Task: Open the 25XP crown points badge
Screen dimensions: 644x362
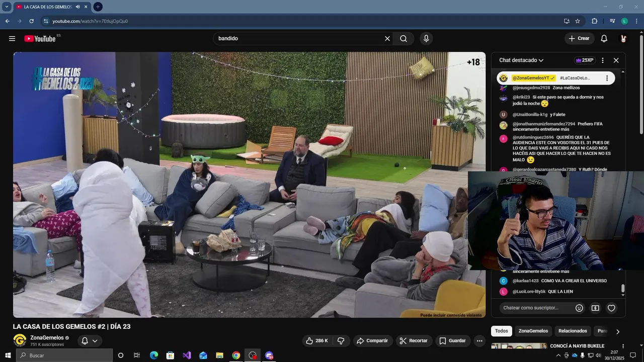Action: click(584, 60)
